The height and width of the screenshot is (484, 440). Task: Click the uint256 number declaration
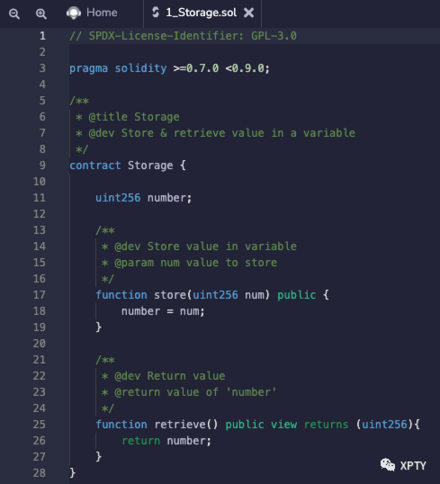tap(144, 198)
